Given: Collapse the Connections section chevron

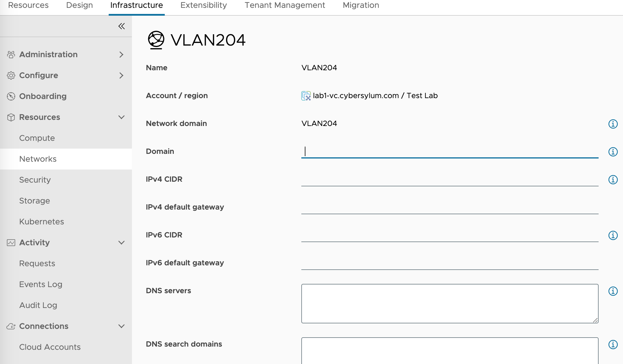Looking at the screenshot, I should [121, 326].
